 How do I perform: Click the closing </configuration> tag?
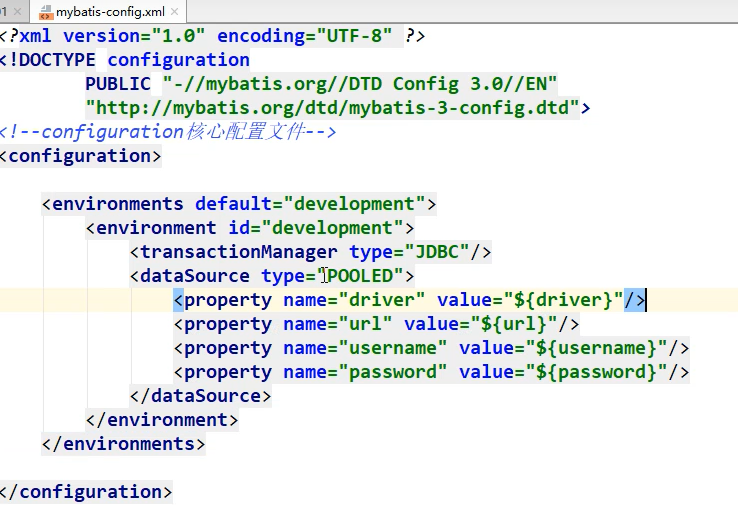click(x=86, y=492)
